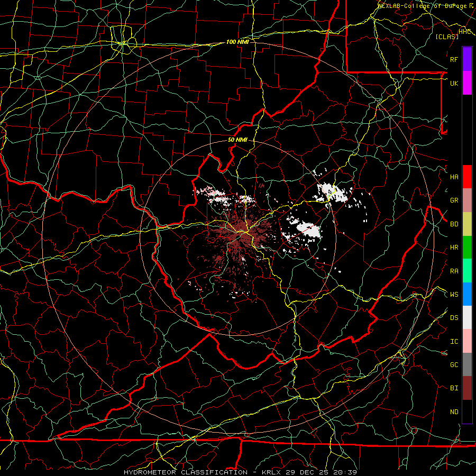This screenshot has width=476, height=476.
Task: Click the KRLX station identifier
Action: point(271,472)
